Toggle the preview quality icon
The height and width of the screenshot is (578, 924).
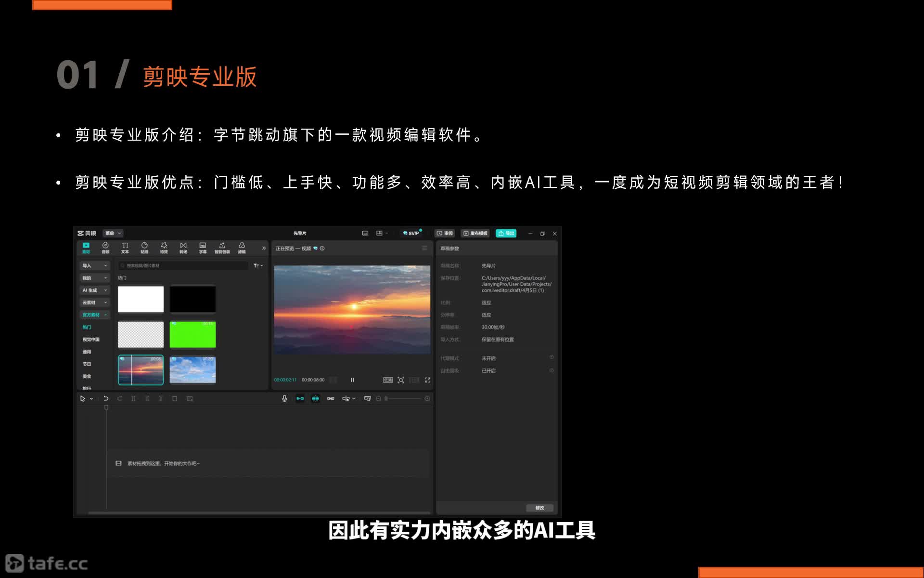tap(388, 380)
